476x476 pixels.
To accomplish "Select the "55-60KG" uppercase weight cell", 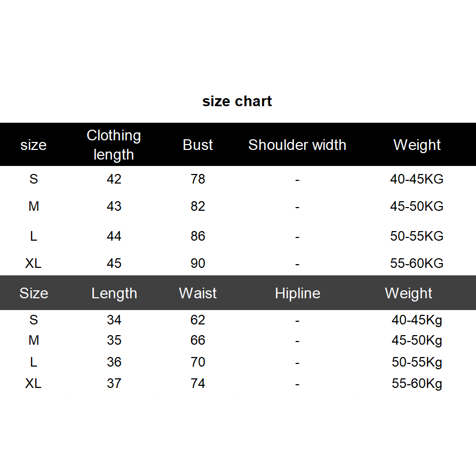I will (417, 263).
